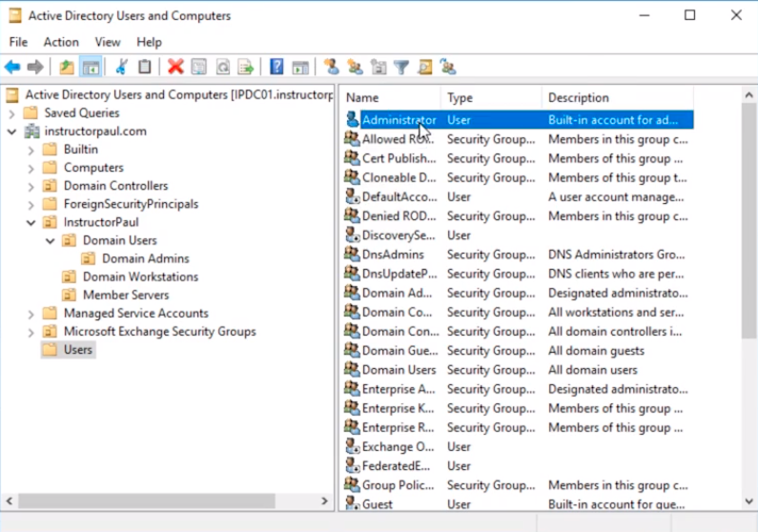This screenshot has width=758, height=532.
Task: Click the red Delete icon in toolbar
Action: tap(175, 67)
